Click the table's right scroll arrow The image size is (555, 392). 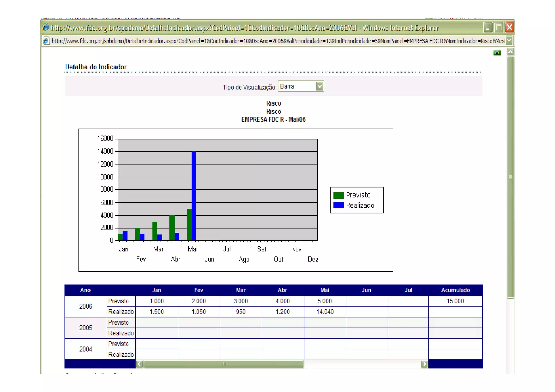(x=424, y=364)
